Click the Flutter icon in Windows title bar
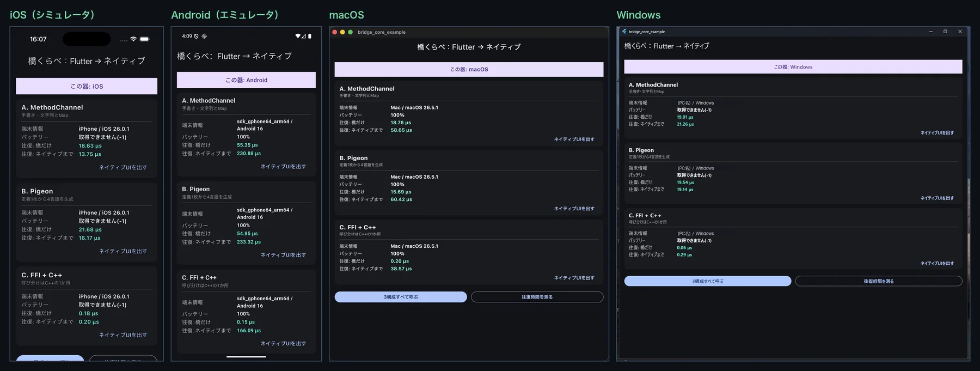980x371 pixels. click(x=624, y=32)
